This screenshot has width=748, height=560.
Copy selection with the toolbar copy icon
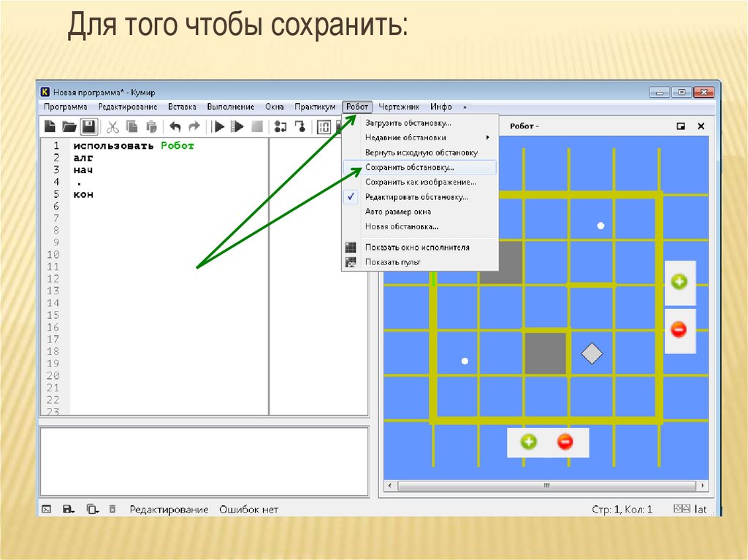click(131, 126)
